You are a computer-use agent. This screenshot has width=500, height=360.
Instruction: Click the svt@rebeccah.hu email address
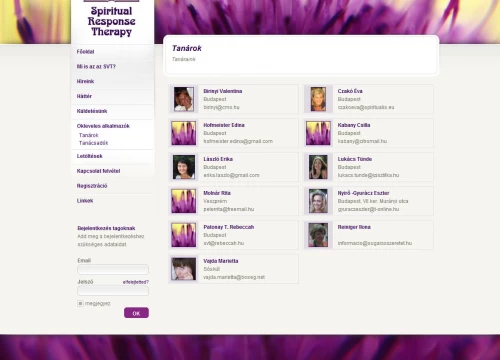(x=224, y=243)
